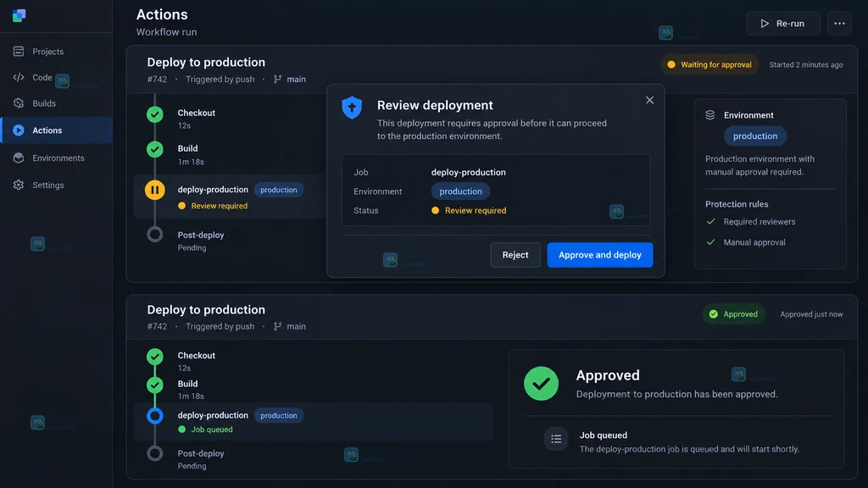Screen dimensions: 868x488
Task: Click the production pill in the dialog
Action: point(460,191)
